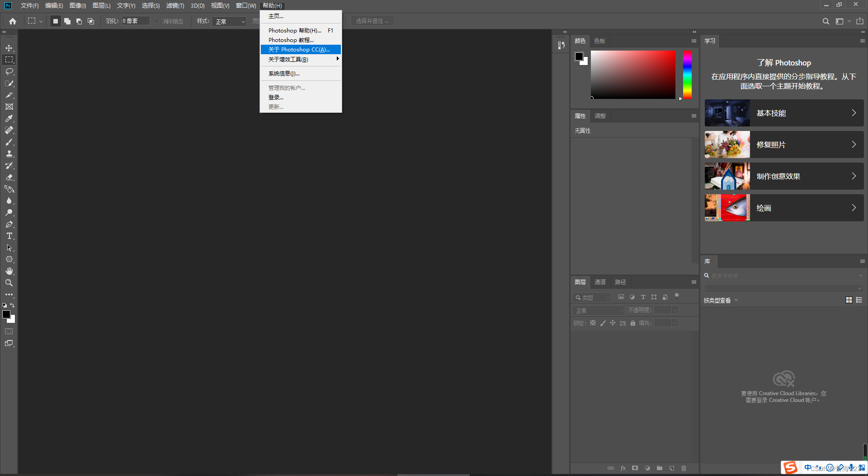Pick a shade in the red color field
The width and height of the screenshot is (868, 476).
(633, 75)
